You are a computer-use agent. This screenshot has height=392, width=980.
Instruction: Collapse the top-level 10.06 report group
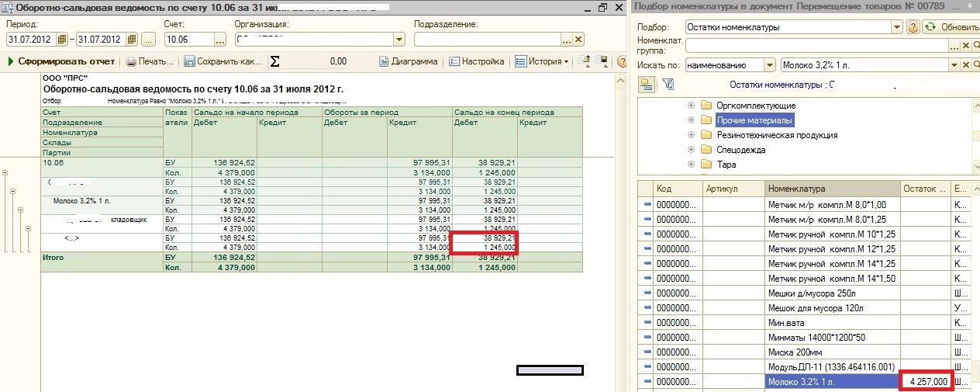(x=5, y=171)
